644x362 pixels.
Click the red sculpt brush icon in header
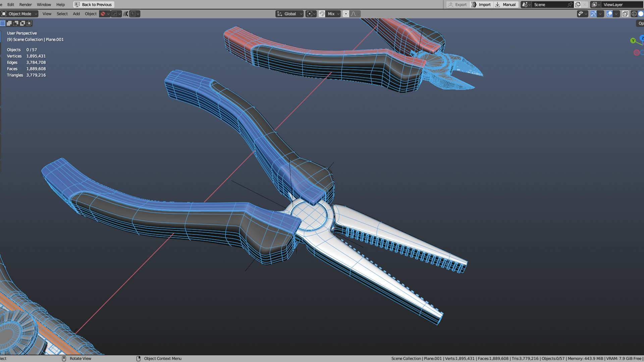click(103, 14)
